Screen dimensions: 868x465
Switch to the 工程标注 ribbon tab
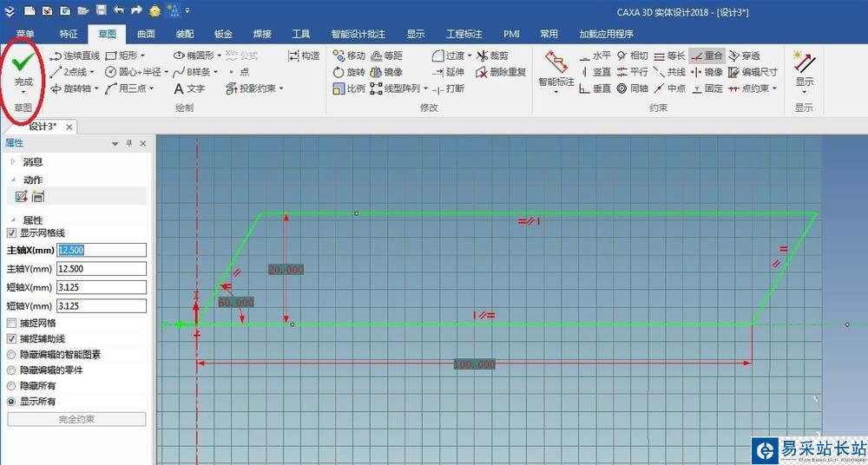point(464,35)
